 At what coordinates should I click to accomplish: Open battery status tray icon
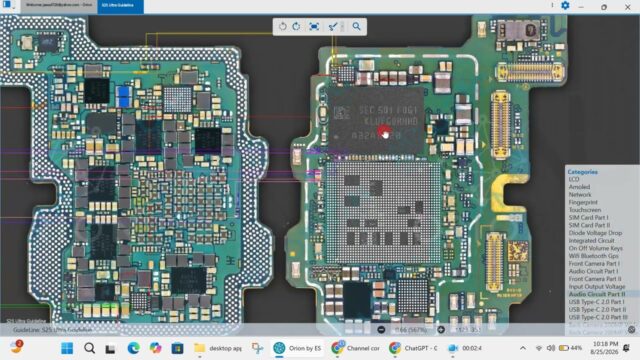coord(571,348)
